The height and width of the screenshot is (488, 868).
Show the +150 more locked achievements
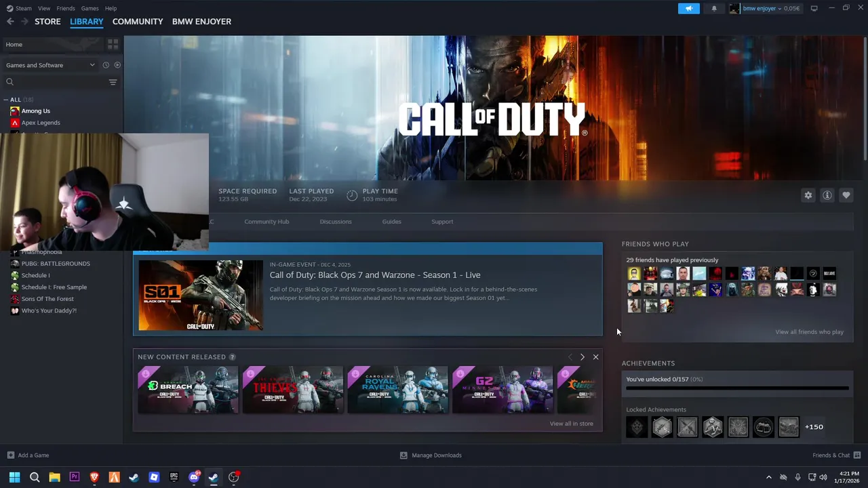click(x=814, y=427)
